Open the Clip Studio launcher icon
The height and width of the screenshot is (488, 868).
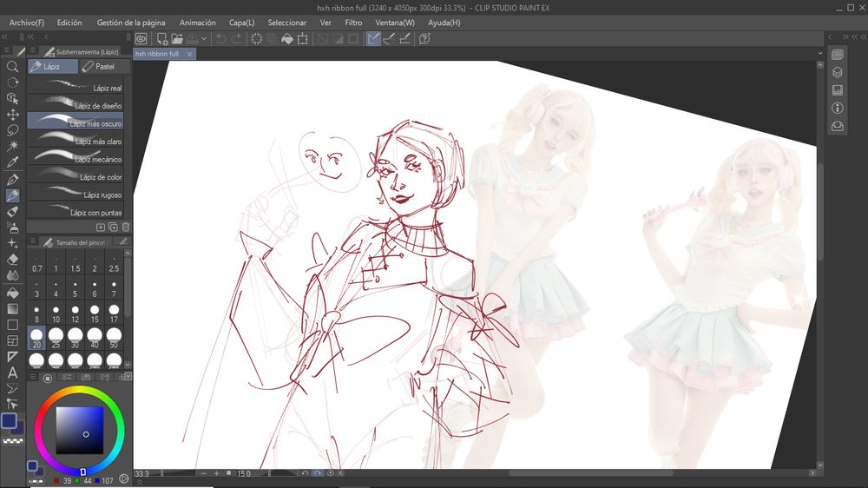pos(141,39)
